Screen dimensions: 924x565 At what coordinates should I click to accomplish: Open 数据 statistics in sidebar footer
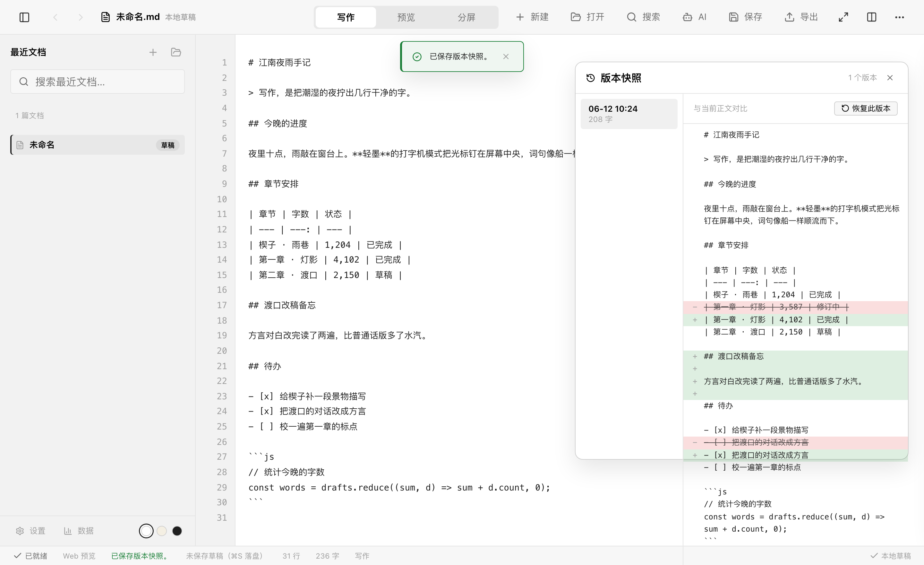click(79, 531)
